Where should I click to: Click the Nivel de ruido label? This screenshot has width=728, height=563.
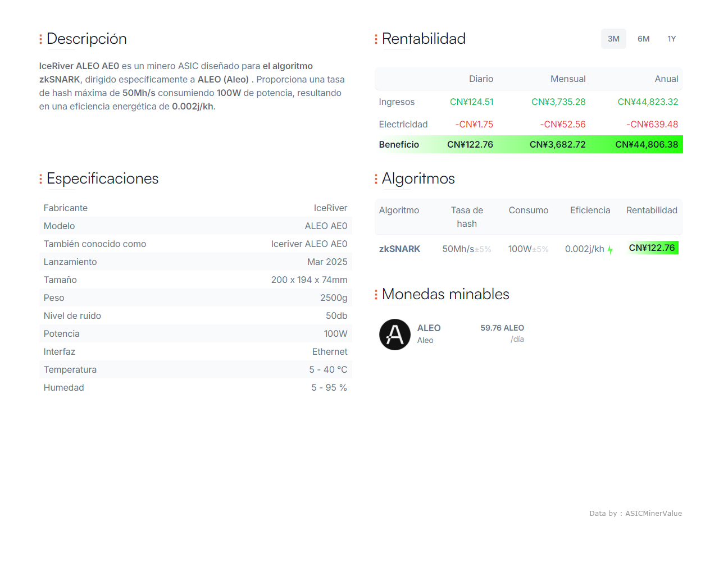[x=72, y=315]
